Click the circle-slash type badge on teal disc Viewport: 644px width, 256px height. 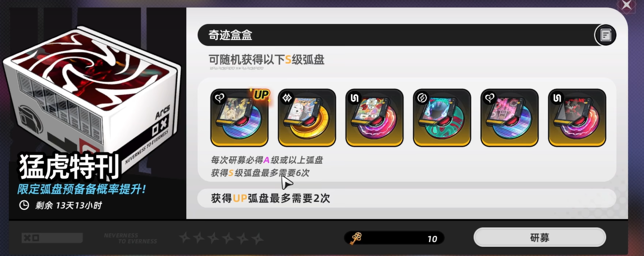422,98
